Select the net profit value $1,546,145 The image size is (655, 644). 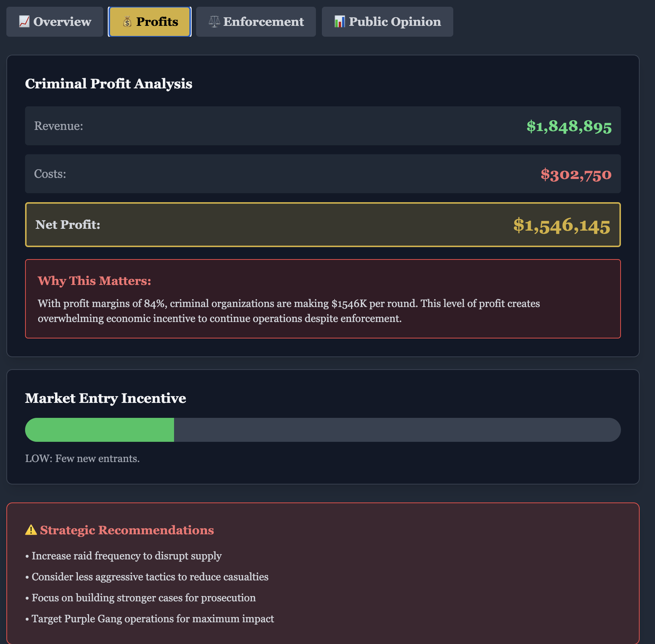(x=561, y=225)
